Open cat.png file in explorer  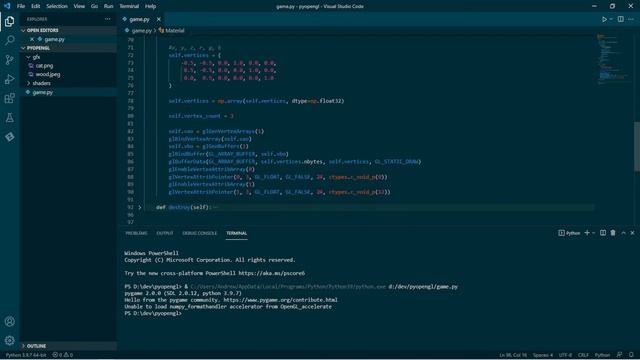tap(44, 66)
